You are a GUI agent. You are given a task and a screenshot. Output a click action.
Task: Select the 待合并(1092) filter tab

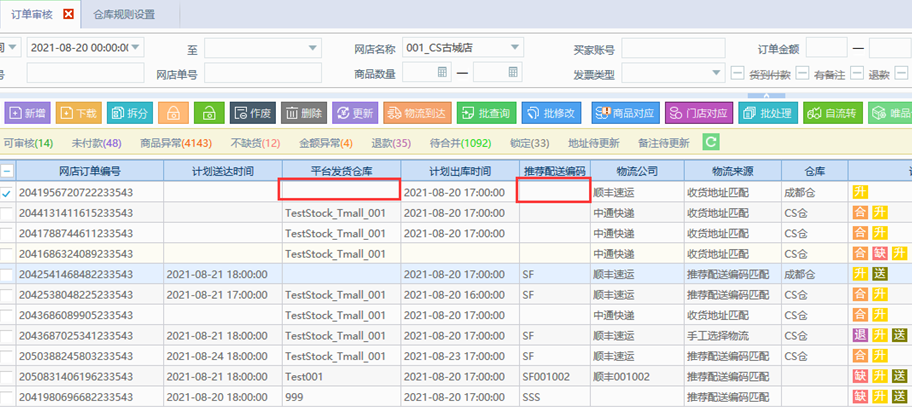point(461,143)
